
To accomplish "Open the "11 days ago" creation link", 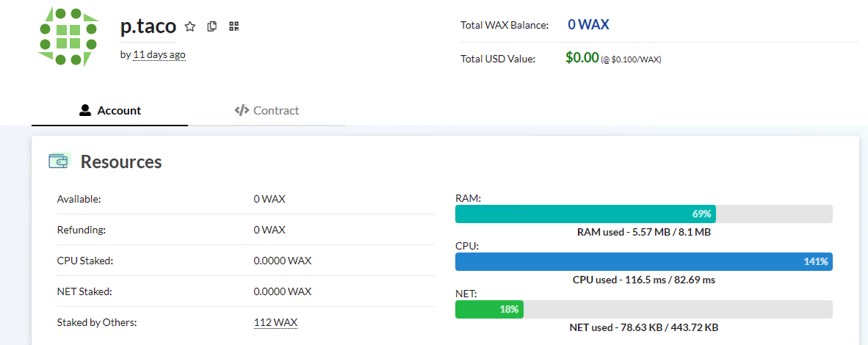I will tap(159, 55).
